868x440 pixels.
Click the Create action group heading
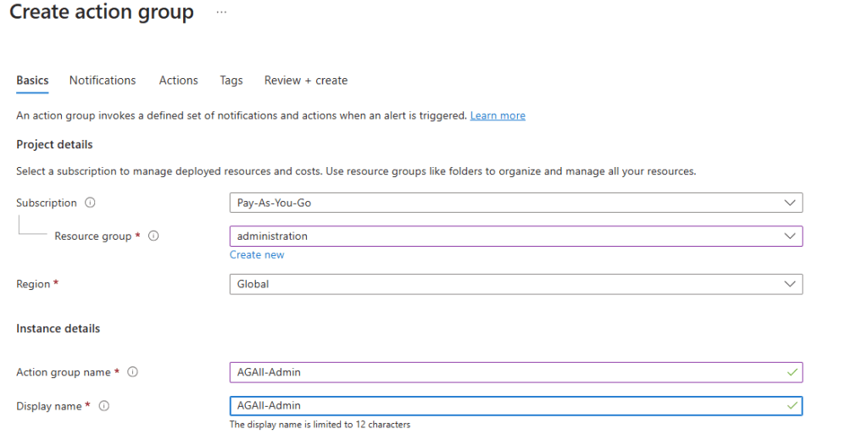(x=102, y=13)
